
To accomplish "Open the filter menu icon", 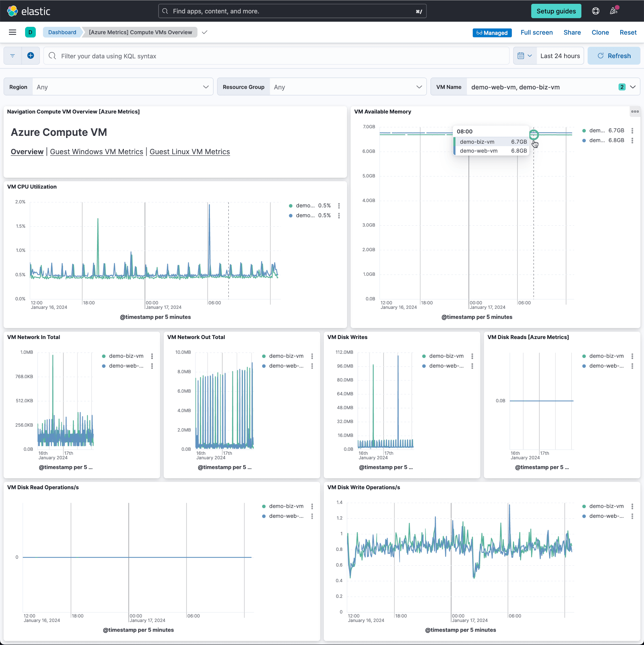I will coord(13,56).
